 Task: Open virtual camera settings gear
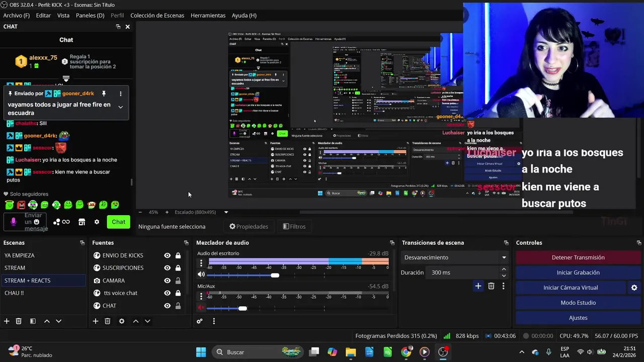pos(634,288)
